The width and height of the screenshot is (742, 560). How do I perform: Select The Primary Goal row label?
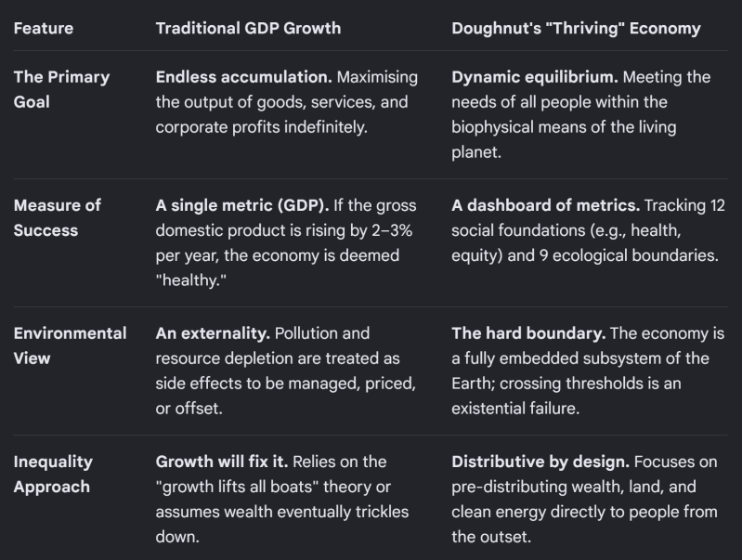[61, 89]
